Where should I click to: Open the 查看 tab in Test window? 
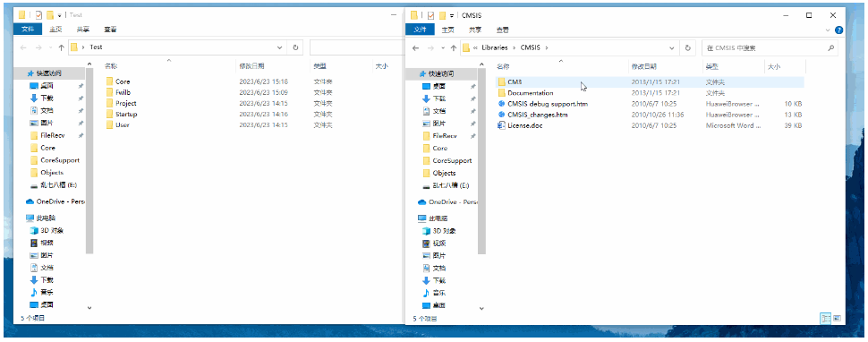point(109,30)
